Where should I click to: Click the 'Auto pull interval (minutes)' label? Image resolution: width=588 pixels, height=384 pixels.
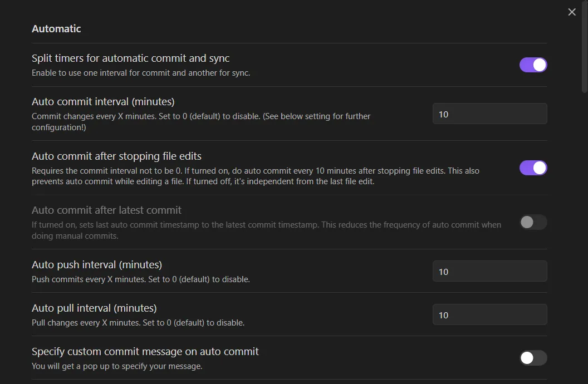[x=94, y=308]
